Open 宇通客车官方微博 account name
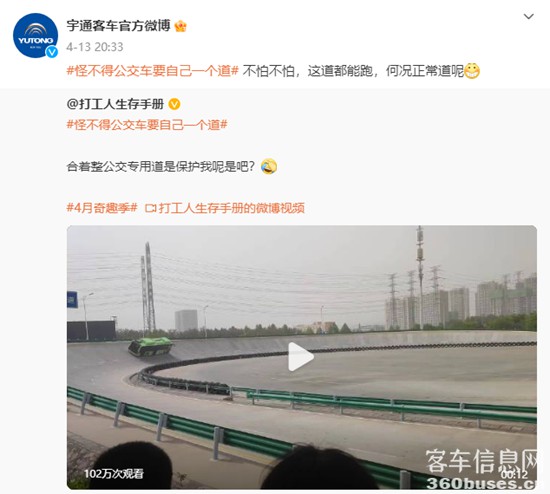This screenshot has width=550, height=494. coord(118,26)
